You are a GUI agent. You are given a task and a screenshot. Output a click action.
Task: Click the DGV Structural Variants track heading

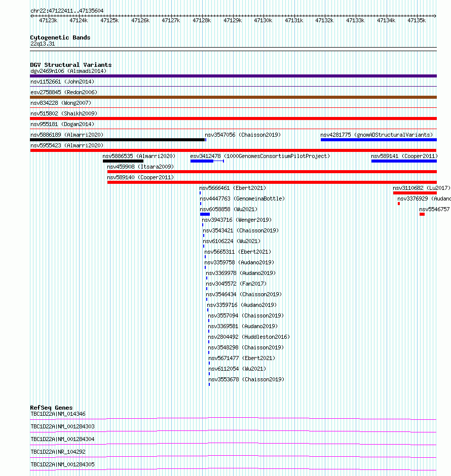tap(71, 65)
